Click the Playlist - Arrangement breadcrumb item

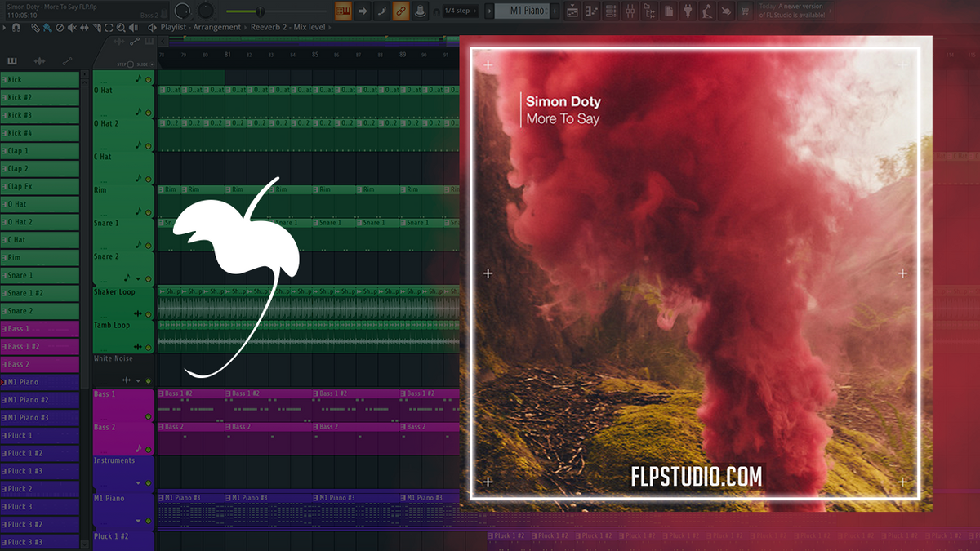click(x=198, y=27)
